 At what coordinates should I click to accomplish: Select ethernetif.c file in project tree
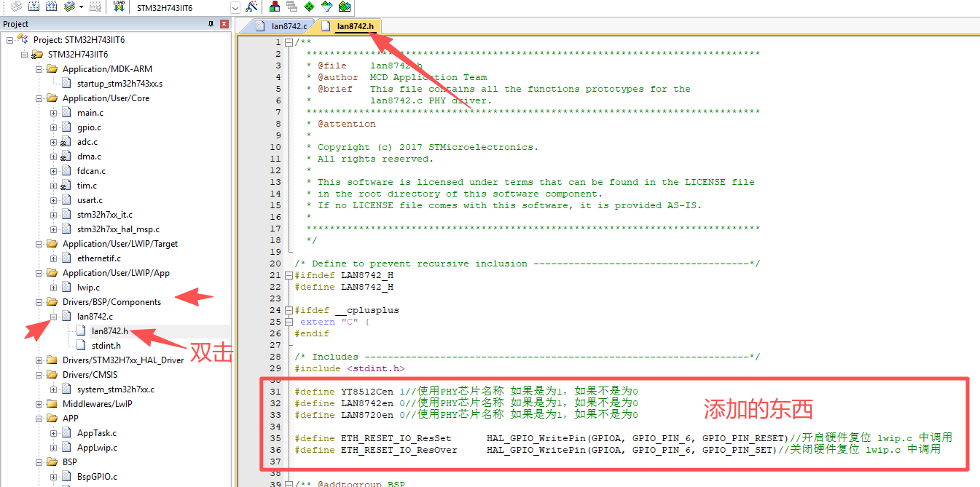98,258
